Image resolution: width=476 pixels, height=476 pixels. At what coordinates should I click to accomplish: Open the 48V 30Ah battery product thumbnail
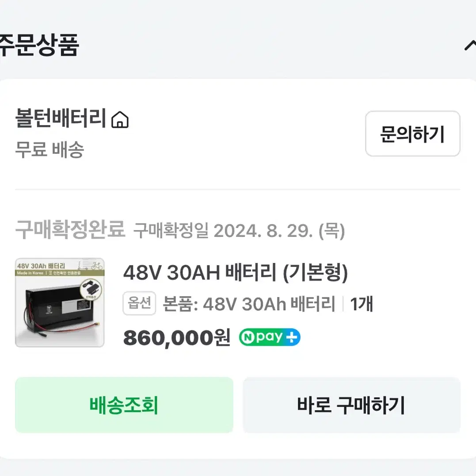60,303
